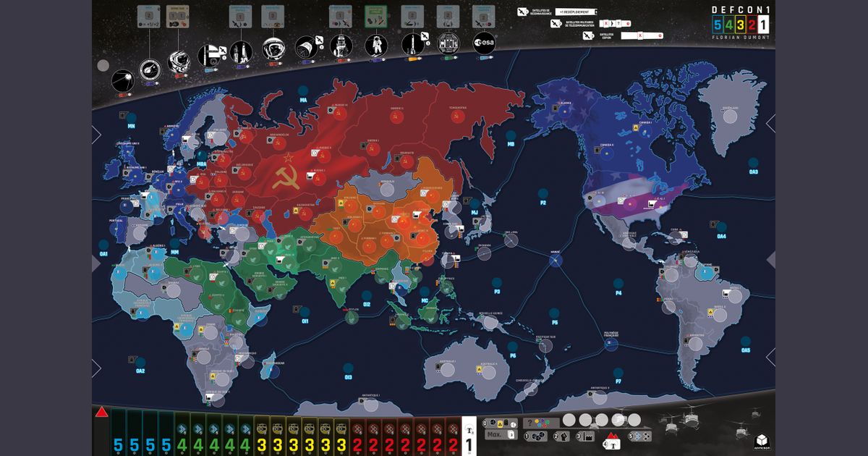Click the OI3 ocean zone marker
This screenshot has width=868, height=456.
(348, 370)
